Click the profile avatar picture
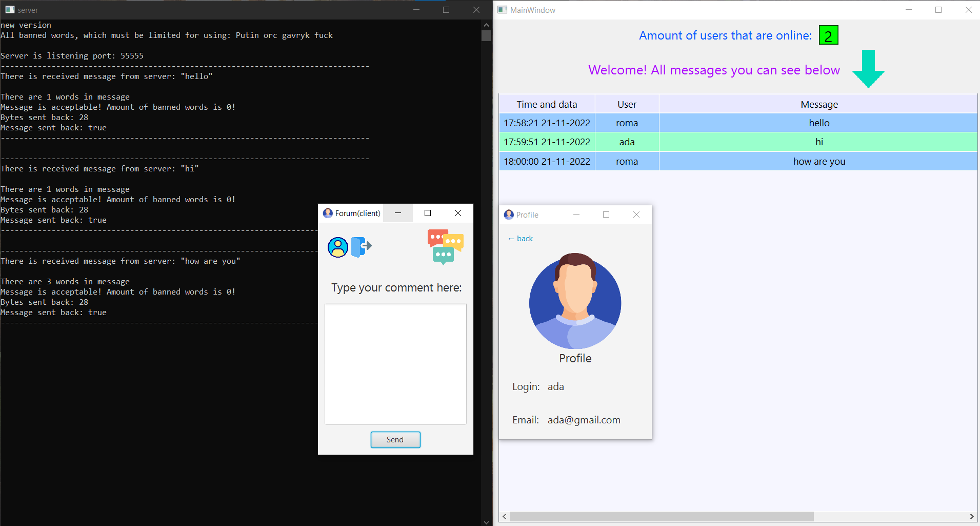The height and width of the screenshot is (526, 980). (575, 303)
